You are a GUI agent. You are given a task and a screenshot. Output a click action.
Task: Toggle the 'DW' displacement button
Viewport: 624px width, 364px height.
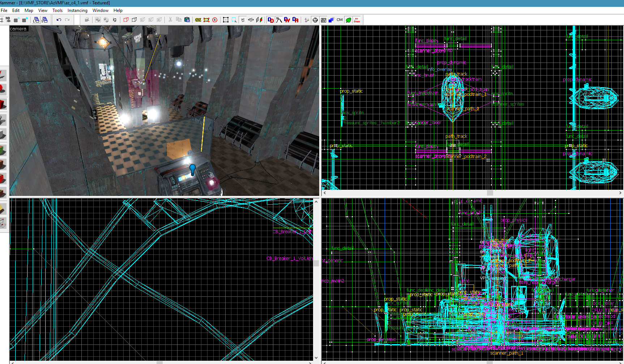point(287,20)
